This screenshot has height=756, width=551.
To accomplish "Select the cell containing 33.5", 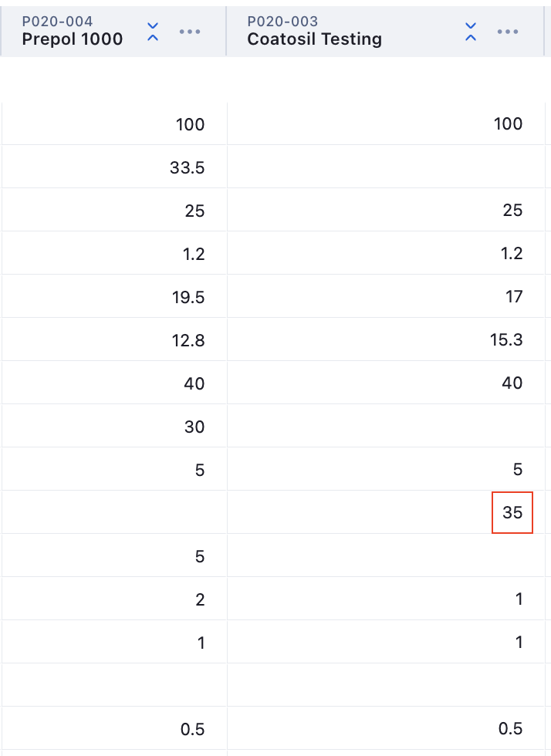I will coord(188,167).
